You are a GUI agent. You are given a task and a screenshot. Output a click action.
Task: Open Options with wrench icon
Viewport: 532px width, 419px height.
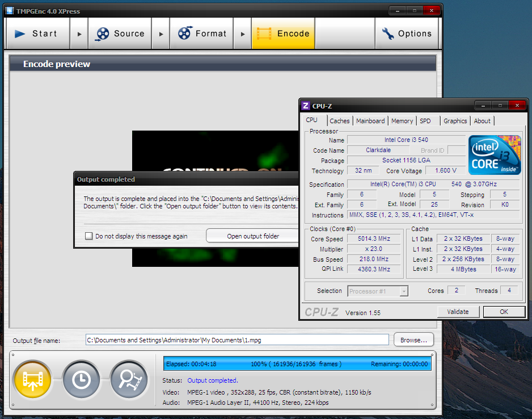(x=407, y=33)
